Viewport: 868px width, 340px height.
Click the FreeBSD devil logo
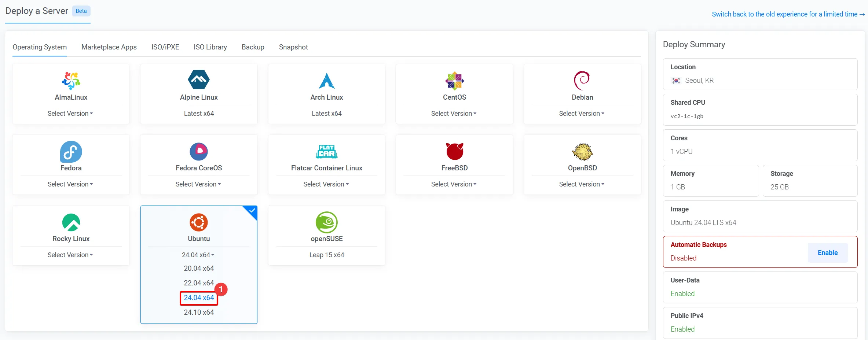click(x=455, y=151)
